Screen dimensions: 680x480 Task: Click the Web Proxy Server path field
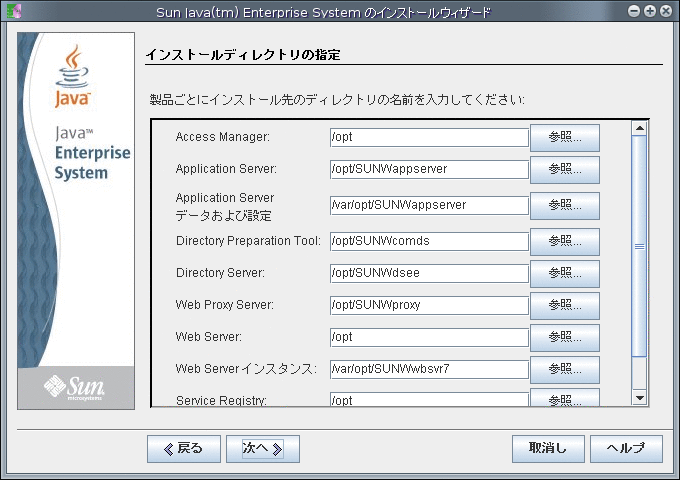tap(429, 305)
